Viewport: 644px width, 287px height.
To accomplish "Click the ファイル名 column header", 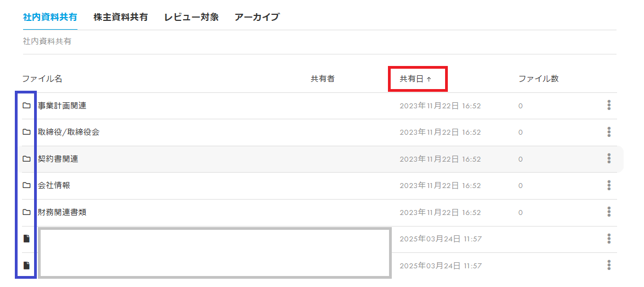I will (x=42, y=79).
